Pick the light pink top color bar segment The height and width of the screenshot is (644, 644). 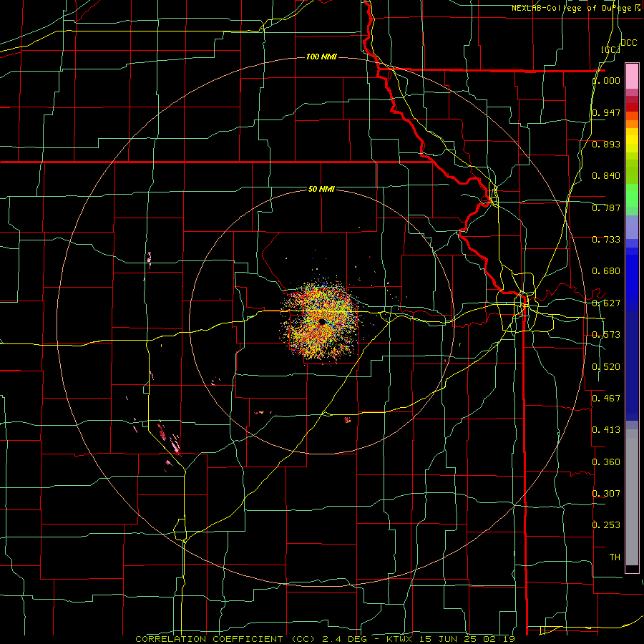[x=632, y=76]
